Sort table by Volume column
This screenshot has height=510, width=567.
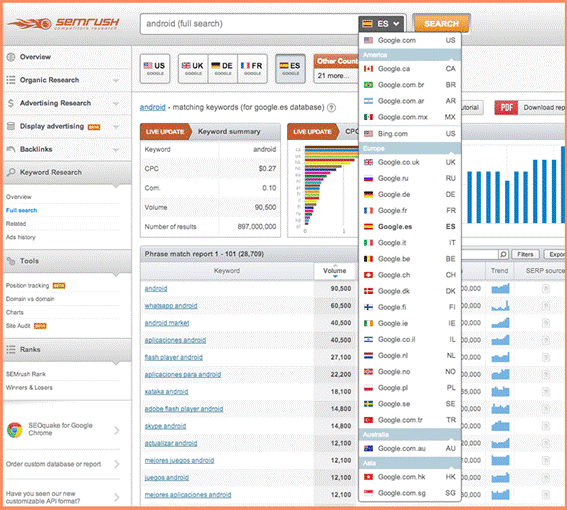coord(334,271)
